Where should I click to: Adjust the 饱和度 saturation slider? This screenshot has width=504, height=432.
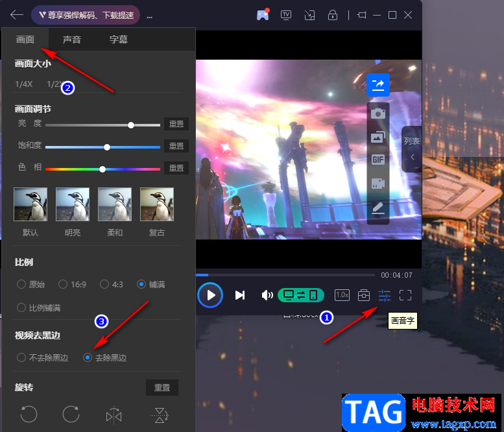(103, 147)
